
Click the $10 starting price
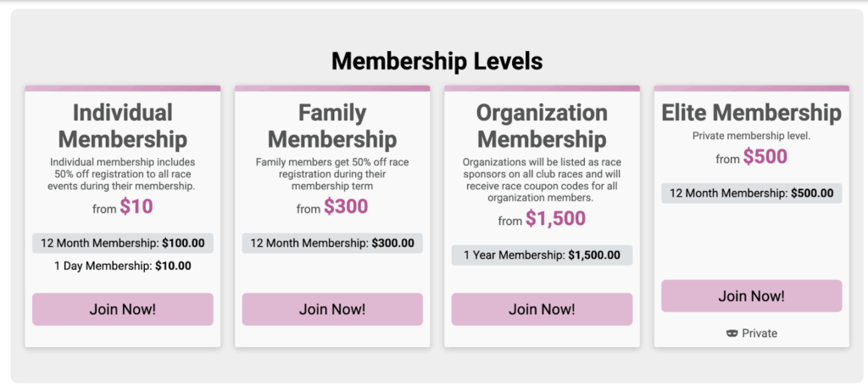pyautogui.click(x=136, y=206)
